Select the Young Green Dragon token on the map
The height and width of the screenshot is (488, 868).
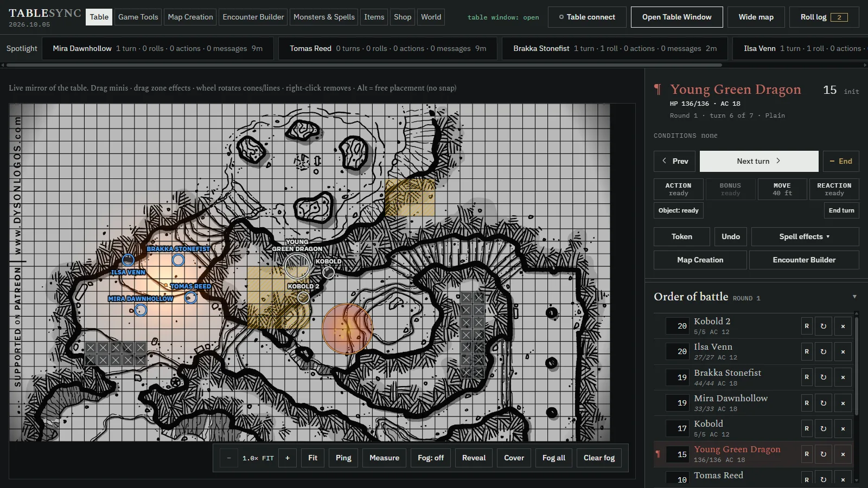click(297, 266)
